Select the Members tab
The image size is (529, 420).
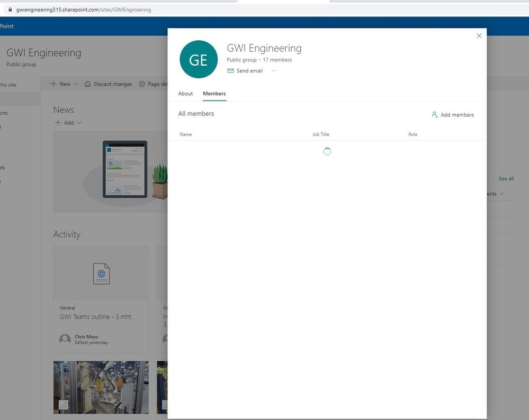pos(214,94)
